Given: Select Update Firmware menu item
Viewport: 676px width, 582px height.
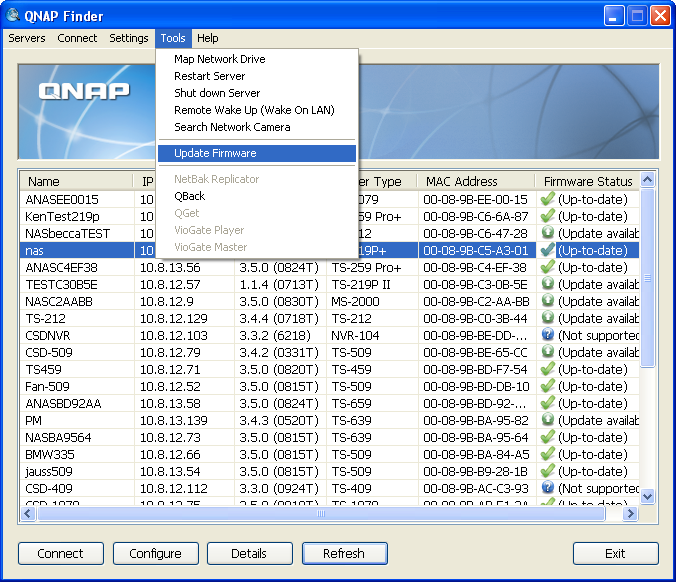Looking at the screenshot, I should [x=257, y=153].
